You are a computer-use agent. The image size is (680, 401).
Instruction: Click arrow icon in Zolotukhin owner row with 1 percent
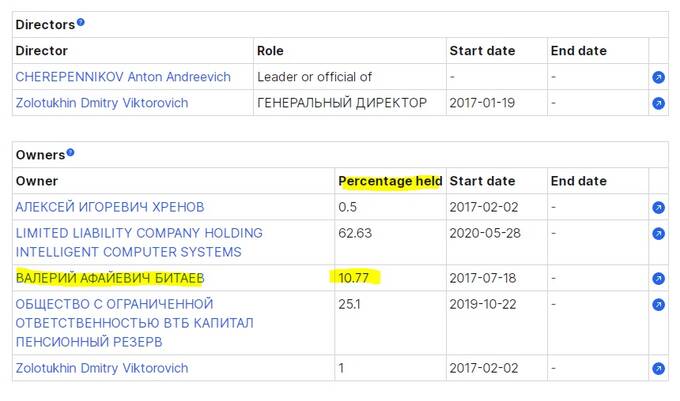658,368
